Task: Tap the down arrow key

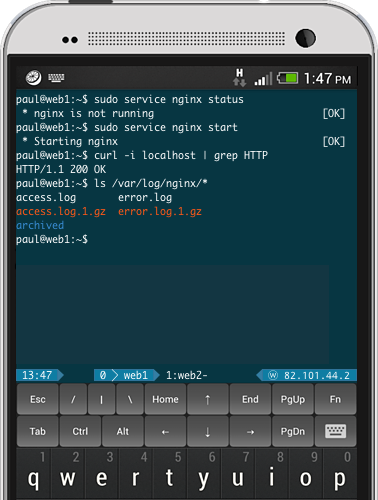Action: (208, 431)
